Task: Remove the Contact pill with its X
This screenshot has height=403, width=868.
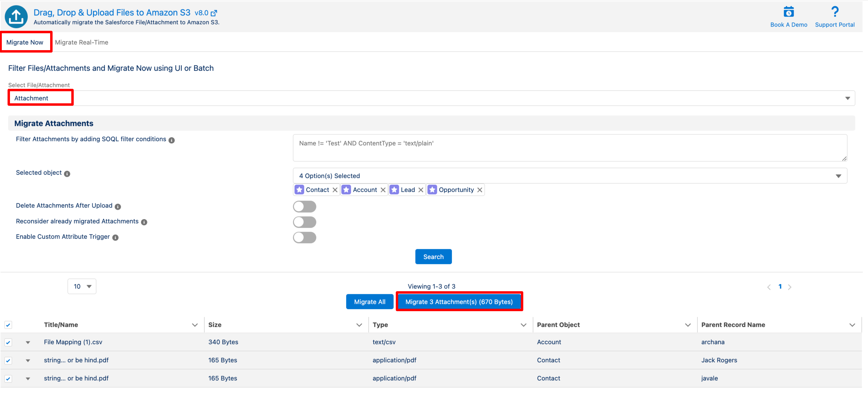Action: point(334,190)
